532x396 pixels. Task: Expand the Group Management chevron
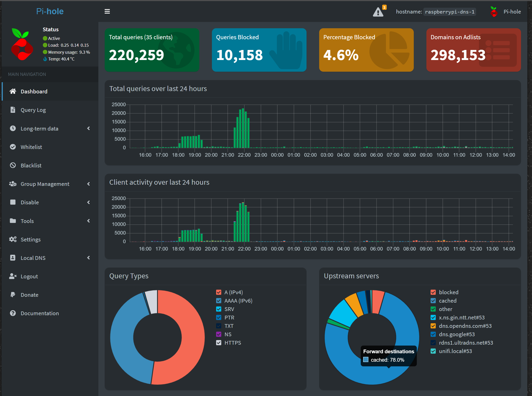[89, 184]
